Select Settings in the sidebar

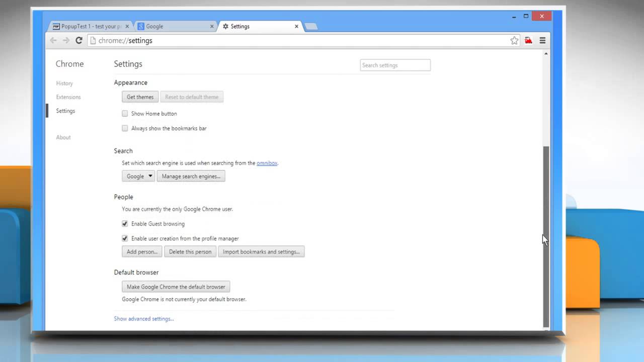click(65, 111)
